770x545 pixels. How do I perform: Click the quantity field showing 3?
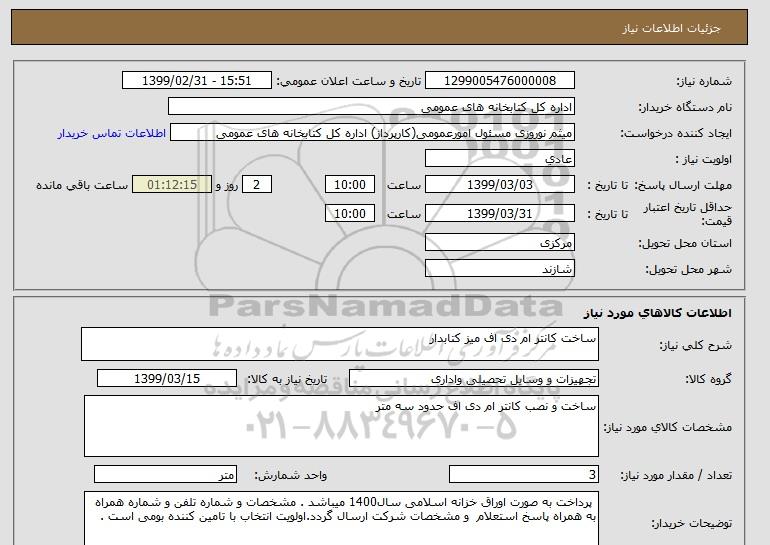(x=523, y=474)
